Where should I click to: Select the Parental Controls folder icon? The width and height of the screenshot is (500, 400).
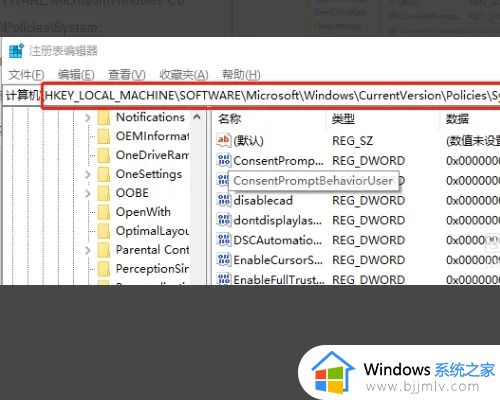pyautogui.click(x=104, y=250)
